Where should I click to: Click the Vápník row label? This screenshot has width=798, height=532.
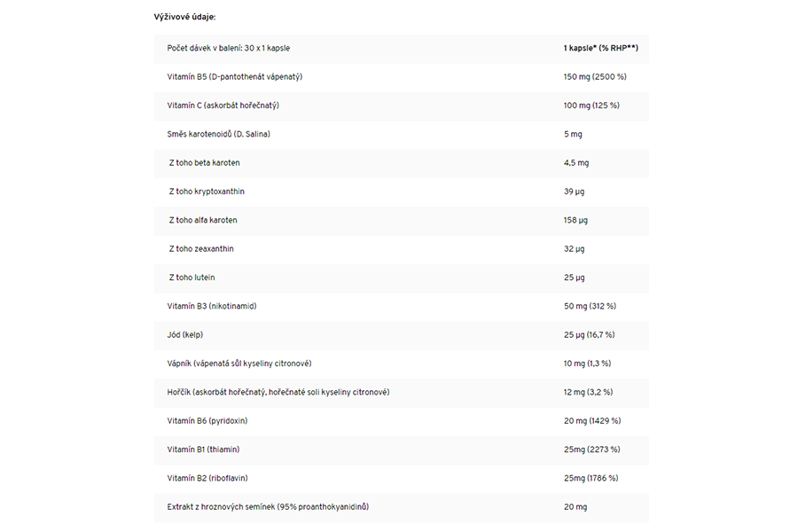(x=239, y=364)
